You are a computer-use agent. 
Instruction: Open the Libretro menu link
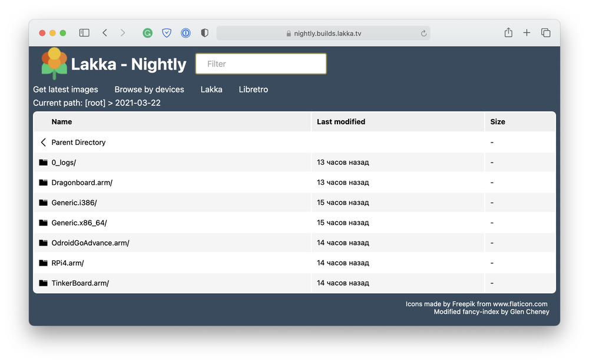pos(253,90)
